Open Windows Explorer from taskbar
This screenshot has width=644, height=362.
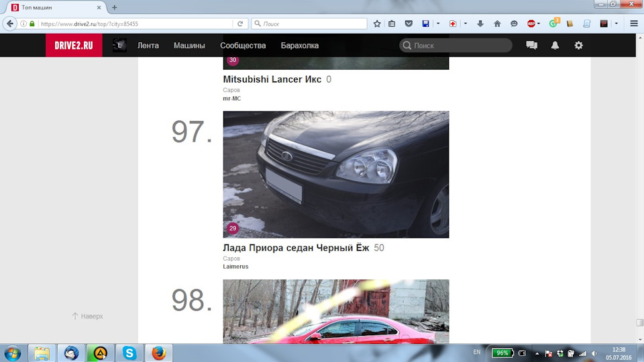pyautogui.click(x=42, y=353)
